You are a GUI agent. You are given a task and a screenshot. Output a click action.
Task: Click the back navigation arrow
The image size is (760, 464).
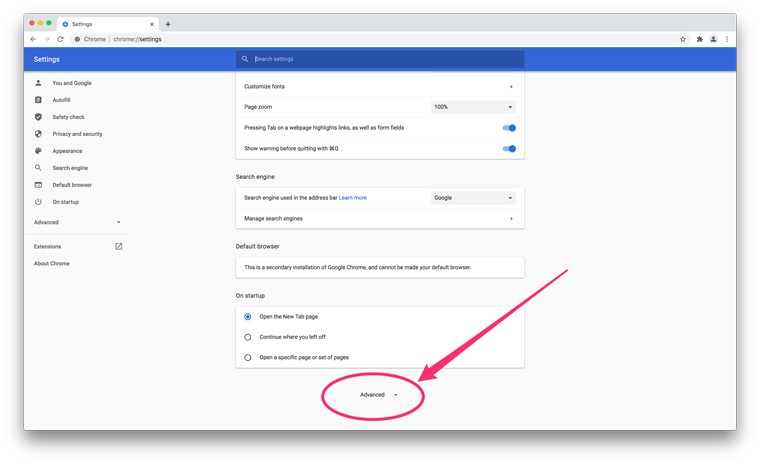[33, 39]
